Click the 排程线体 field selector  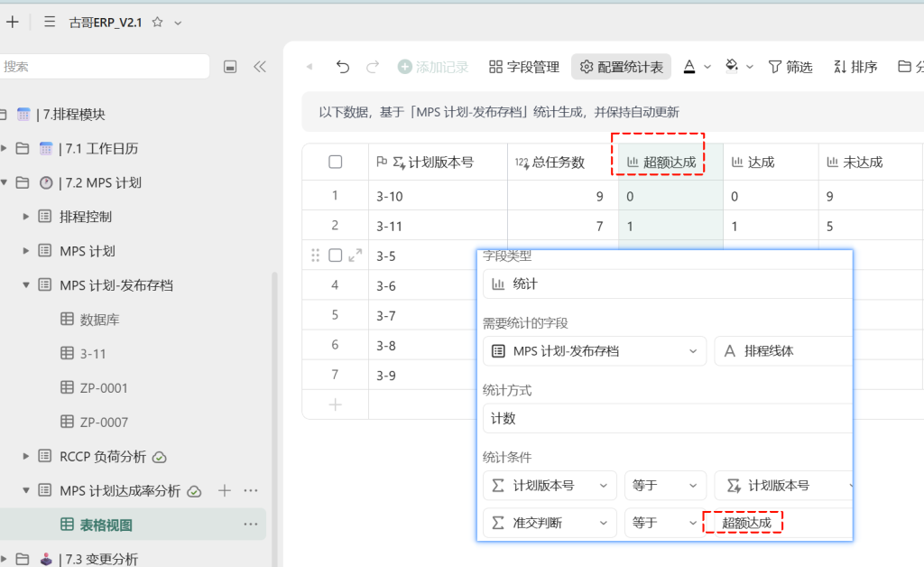783,351
